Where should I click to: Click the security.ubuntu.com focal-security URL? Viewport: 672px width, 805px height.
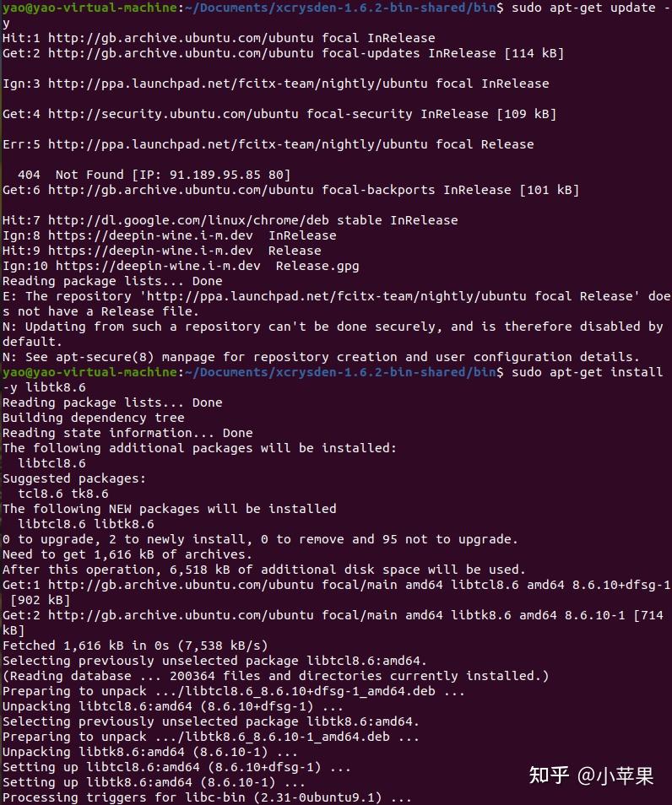(172, 114)
